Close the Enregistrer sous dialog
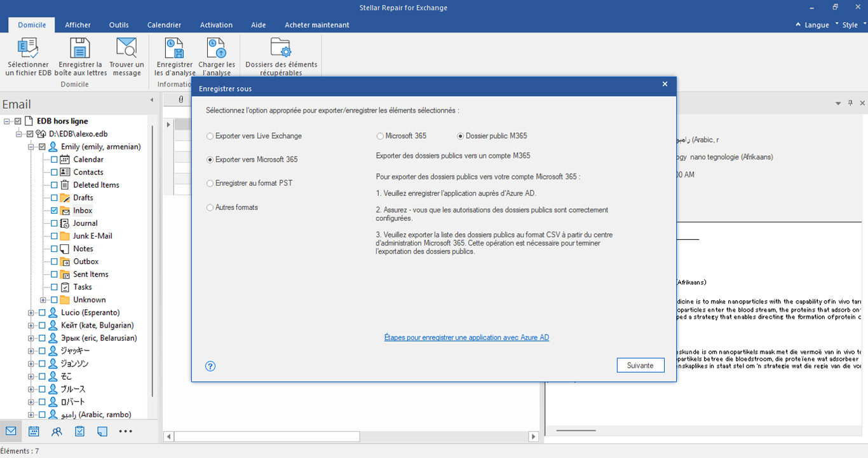This screenshot has width=868, height=458. pyautogui.click(x=665, y=84)
